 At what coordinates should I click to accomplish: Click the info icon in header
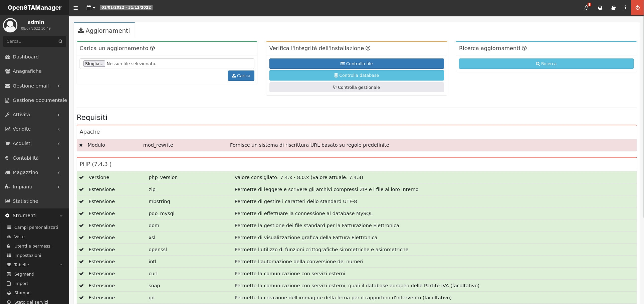coord(625,8)
